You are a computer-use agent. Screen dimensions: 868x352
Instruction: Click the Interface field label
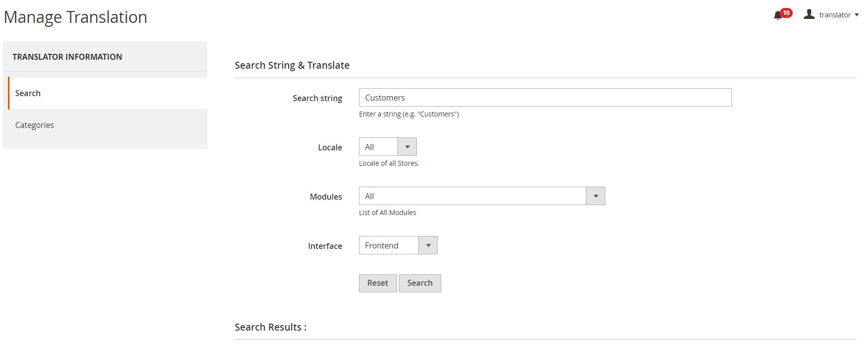325,246
